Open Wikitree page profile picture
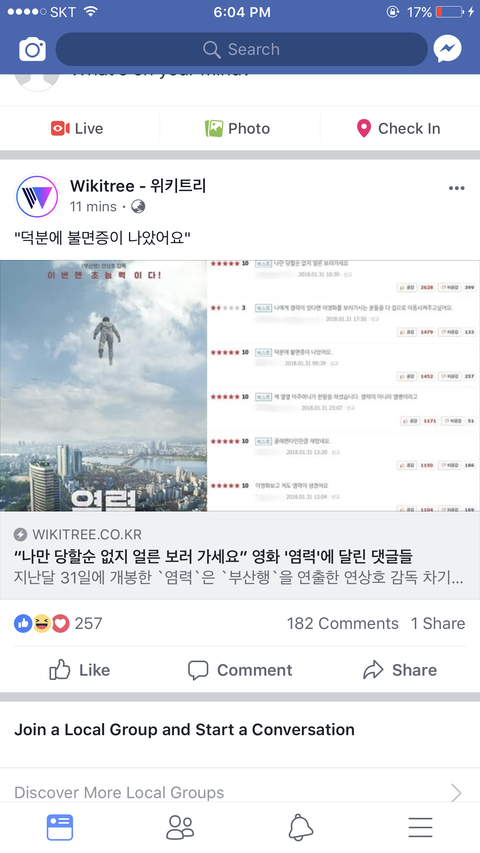Viewport: 480px width, 853px height. (37, 196)
